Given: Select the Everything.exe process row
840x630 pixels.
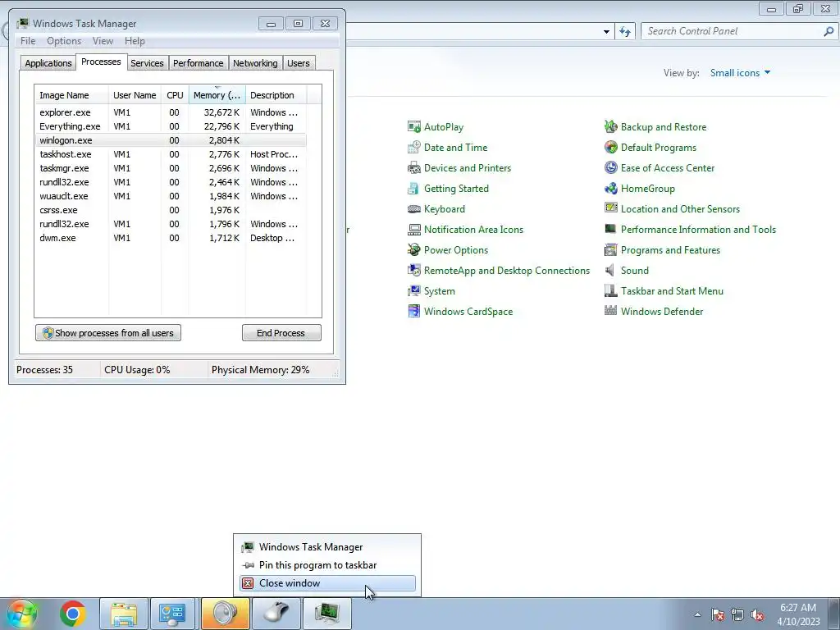Looking at the screenshot, I should [x=171, y=126].
